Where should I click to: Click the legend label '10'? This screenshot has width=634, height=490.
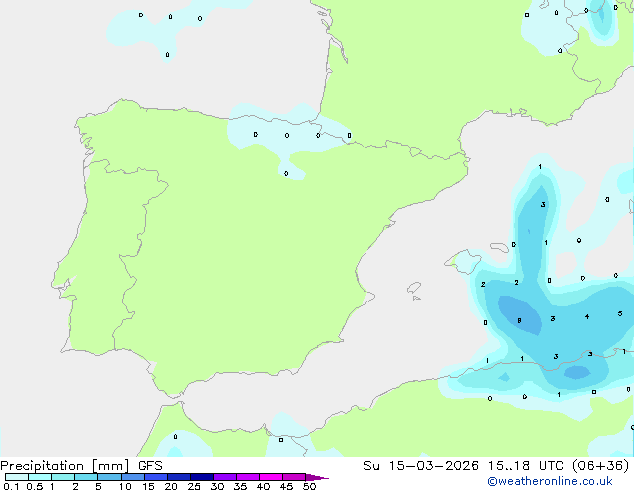[x=125, y=486]
